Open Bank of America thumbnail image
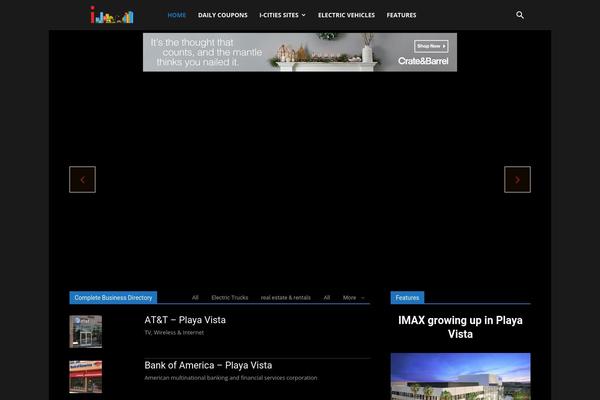The width and height of the screenshot is (600, 400). click(86, 377)
